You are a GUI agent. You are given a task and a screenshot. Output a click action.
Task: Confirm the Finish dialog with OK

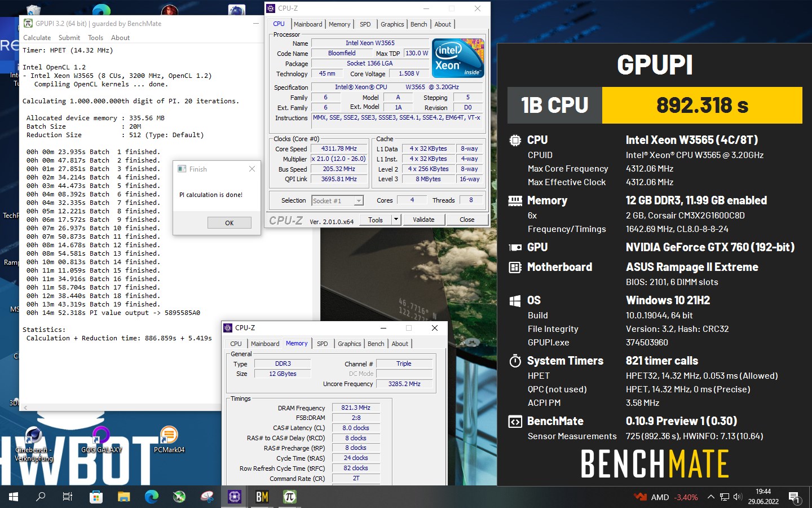[x=230, y=223]
